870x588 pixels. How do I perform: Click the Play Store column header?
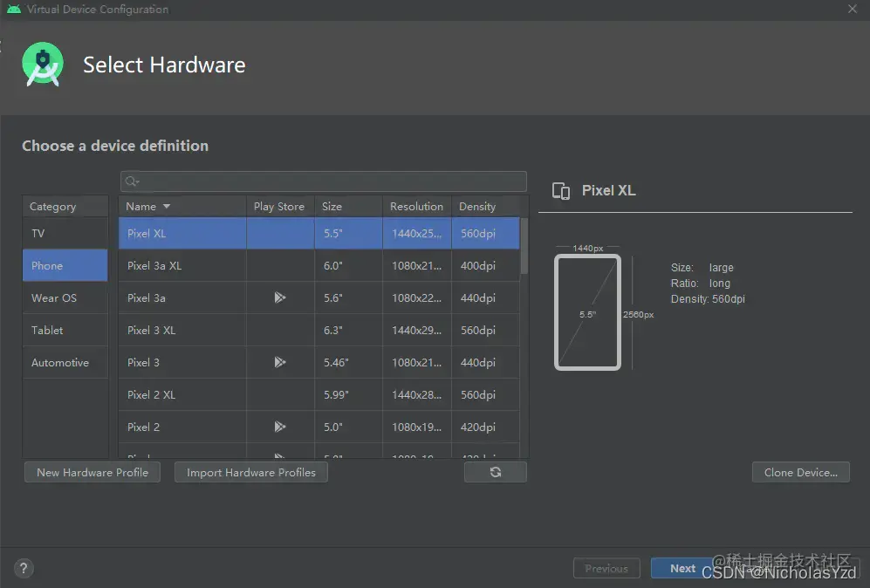(280, 207)
